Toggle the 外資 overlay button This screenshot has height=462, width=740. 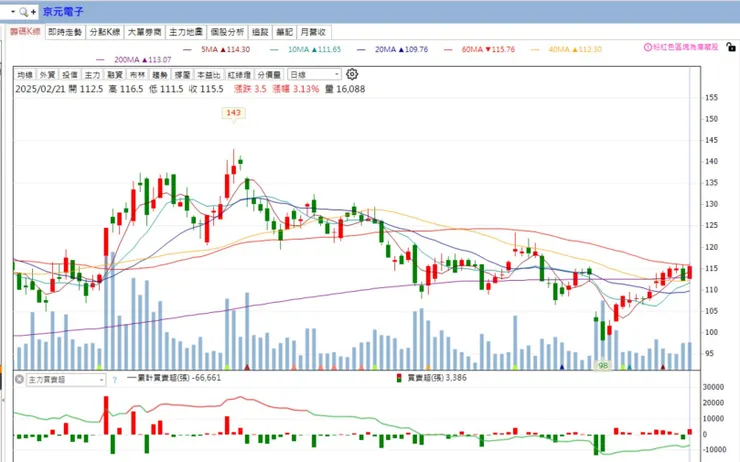tap(47, 75)
